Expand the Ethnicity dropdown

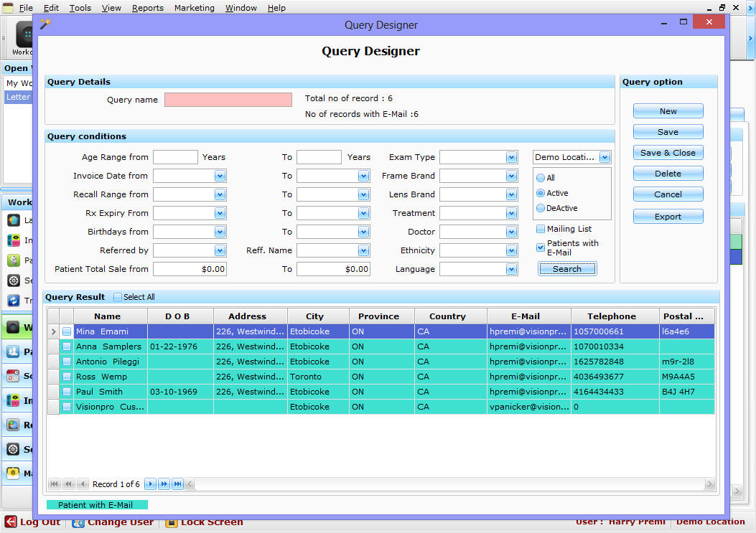(x=512, y=250)
